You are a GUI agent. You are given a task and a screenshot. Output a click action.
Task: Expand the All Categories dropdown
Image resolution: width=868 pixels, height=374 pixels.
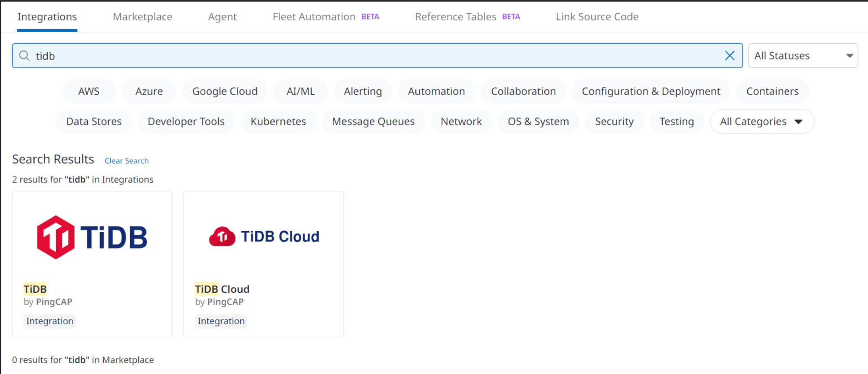pos(762,121)
